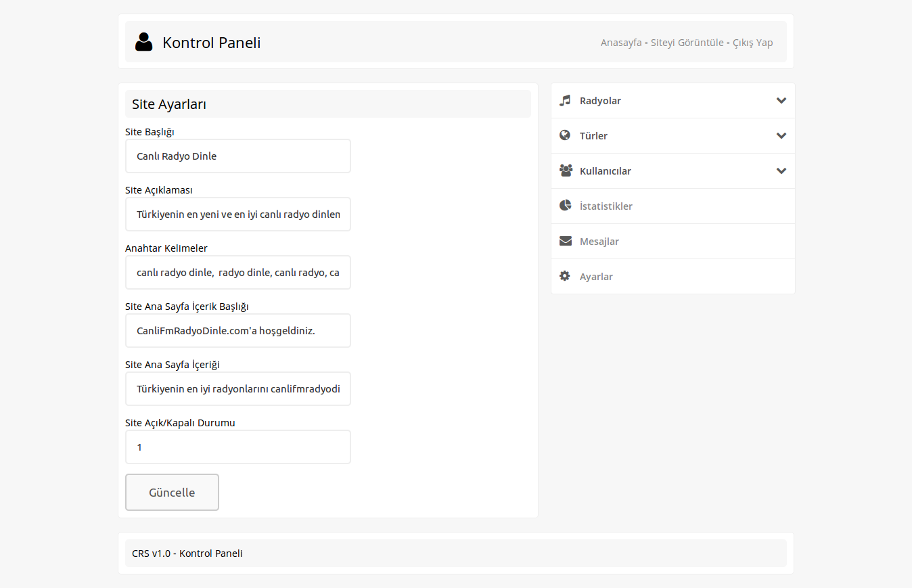Click the user profile icon beside Kontrol Paneli
This screenshot has width=912, height=588.
[x=143, y=42]
